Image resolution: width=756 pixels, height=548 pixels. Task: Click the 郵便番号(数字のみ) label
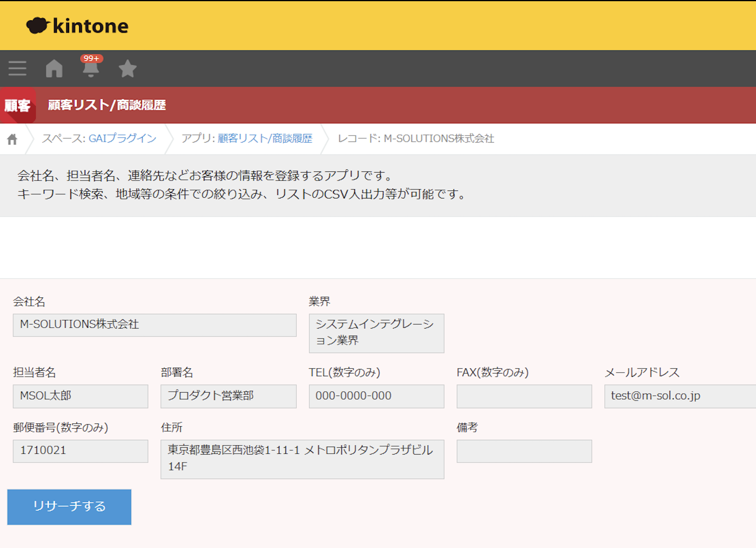[60, 428]
